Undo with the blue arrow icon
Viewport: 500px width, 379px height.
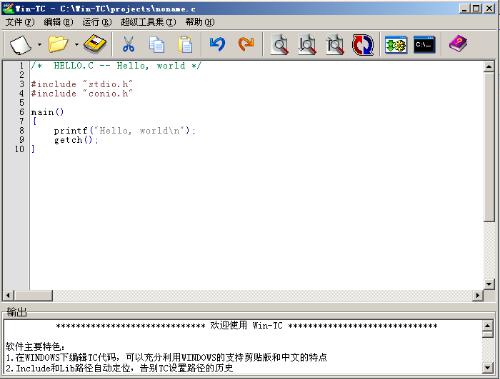(217, 44)
